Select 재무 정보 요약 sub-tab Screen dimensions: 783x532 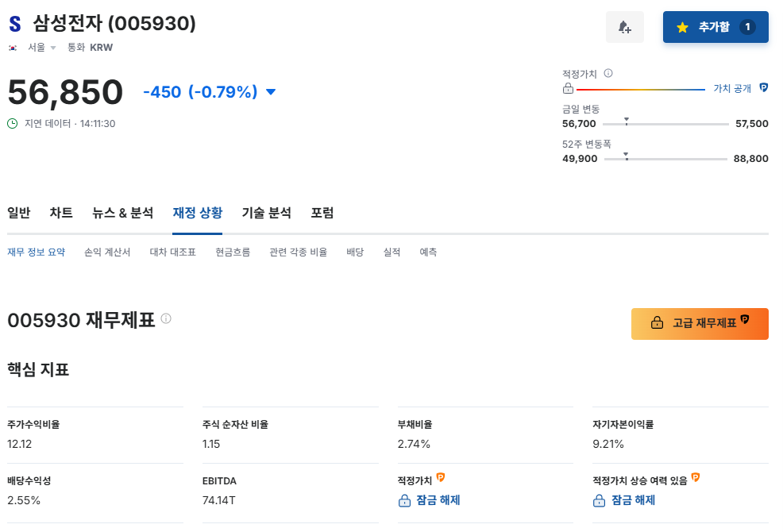tap(36, 253)
